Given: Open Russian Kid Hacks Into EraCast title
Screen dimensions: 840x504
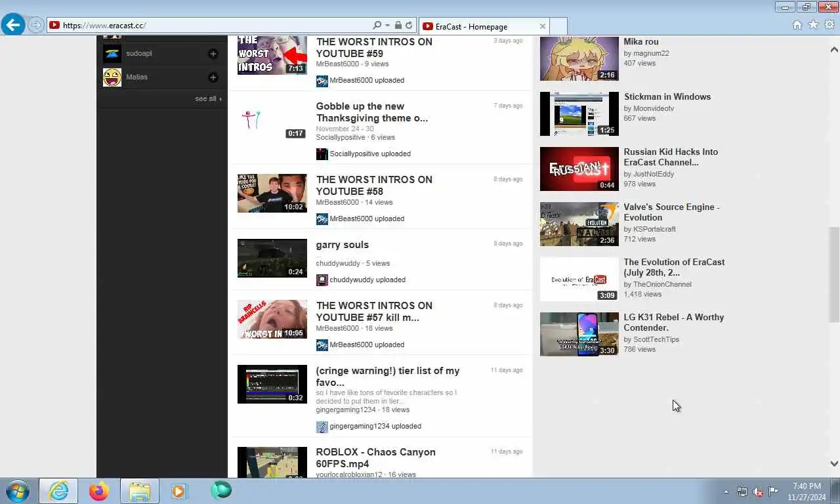Looking at the screenshot, I should (671, 157).
